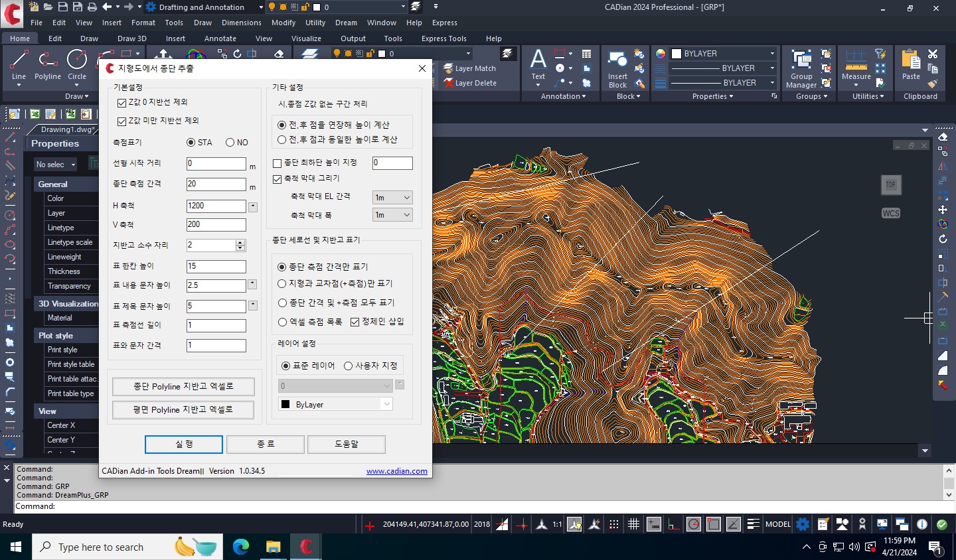Choose the 사용자 지정 layer option
956x560 pixels.
[x=348, y=366]
